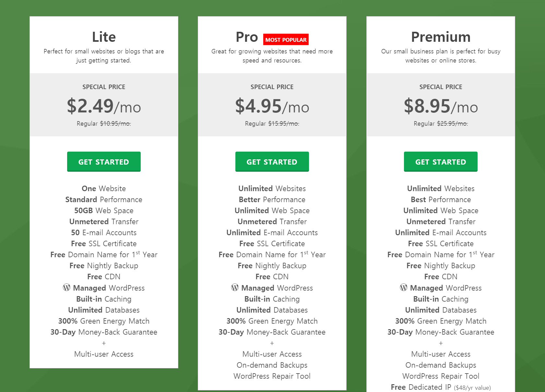Click the Premium plan heading
This screenshot has height=392, width=545.
coord(440,37)
